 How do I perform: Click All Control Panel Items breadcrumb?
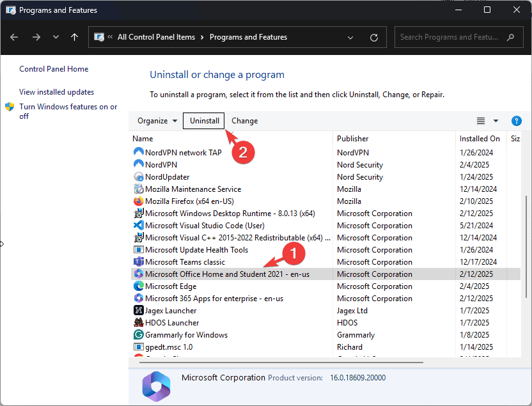click(x=156, y=37)
